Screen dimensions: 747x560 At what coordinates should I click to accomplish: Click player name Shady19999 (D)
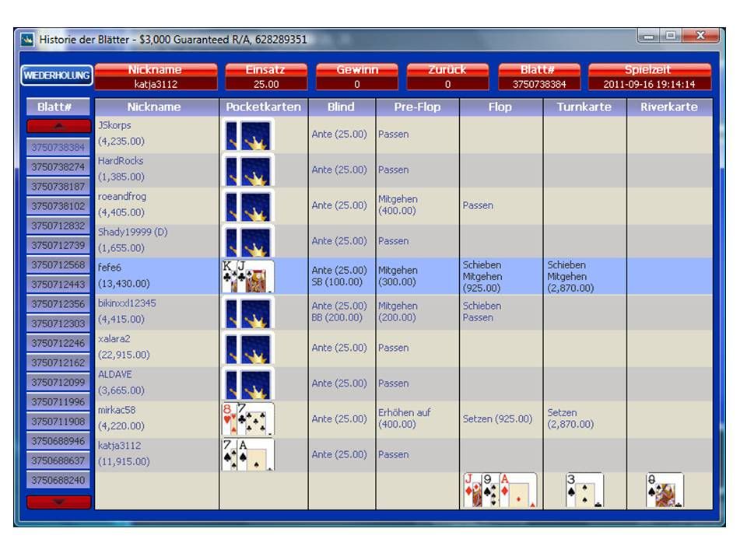click(133, 233)
